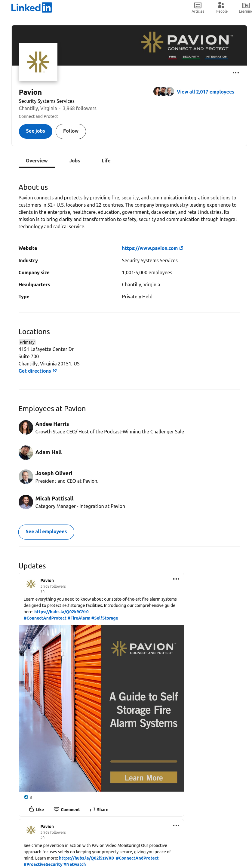The width and height of the screenshot is (252, 868).
Task: Follow the Pavion company page
Action: [x=71, y=131]
